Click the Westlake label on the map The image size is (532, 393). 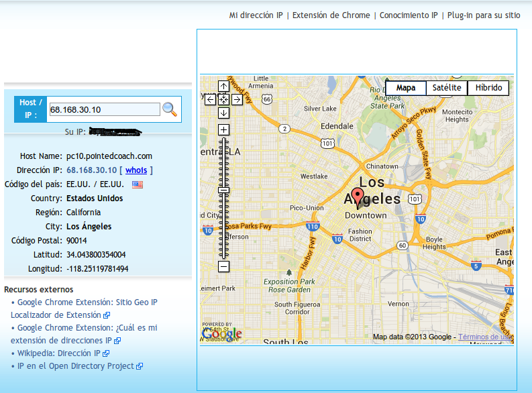click(x=314, y=176)
